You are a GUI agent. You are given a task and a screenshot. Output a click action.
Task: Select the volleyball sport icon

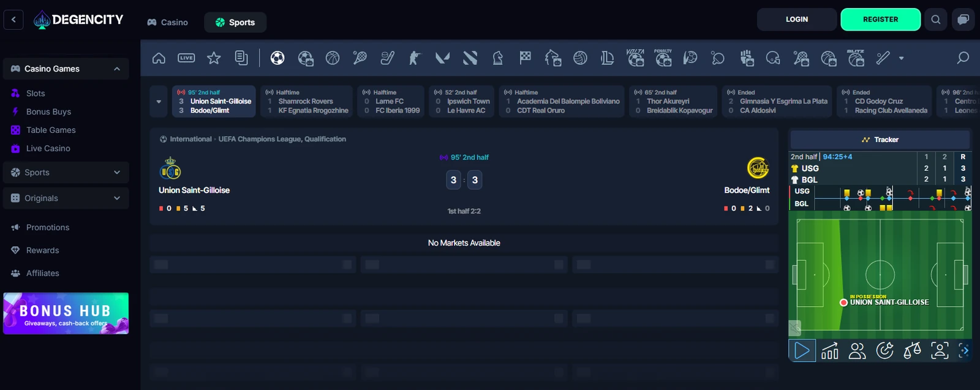[580, 58]
